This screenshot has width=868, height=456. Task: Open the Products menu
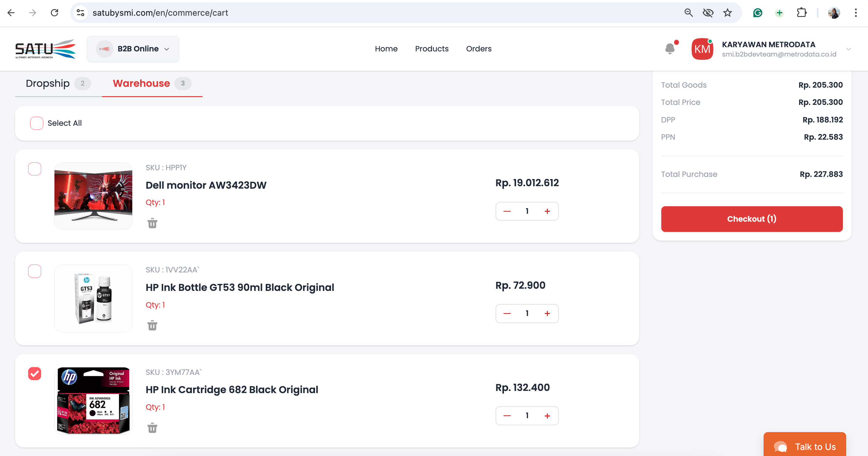[x=432, y=49]
